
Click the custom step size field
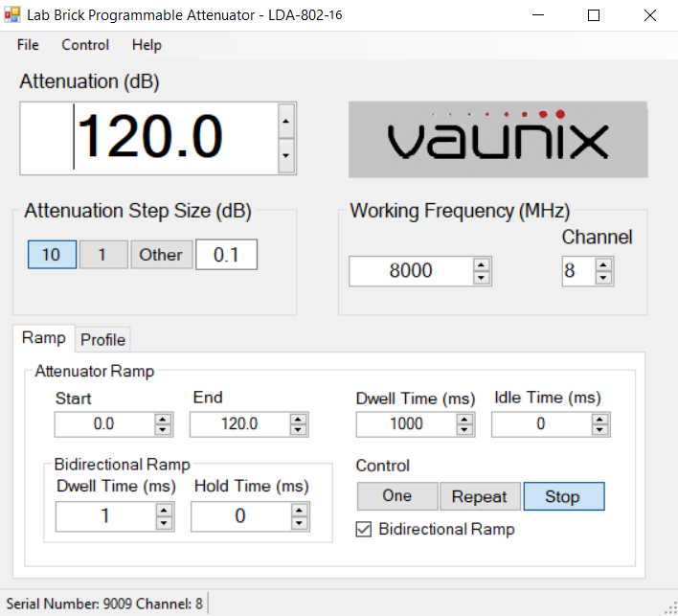[226, 255]
